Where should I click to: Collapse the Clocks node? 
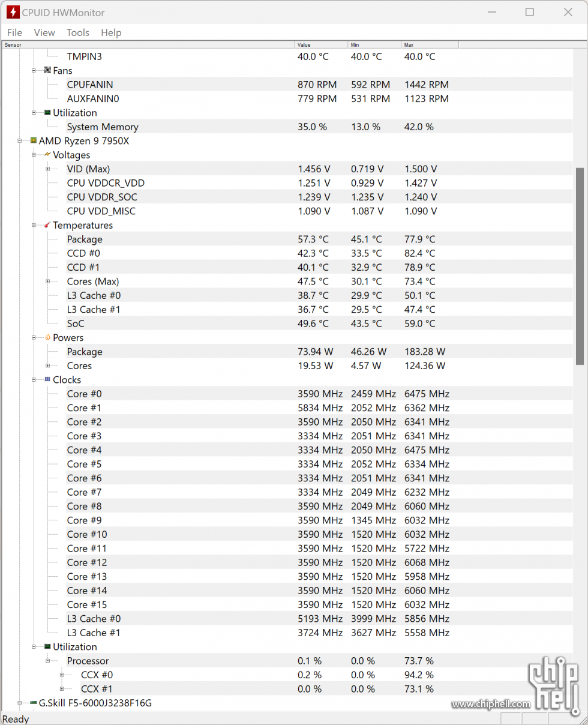click(x=34, y=379)
